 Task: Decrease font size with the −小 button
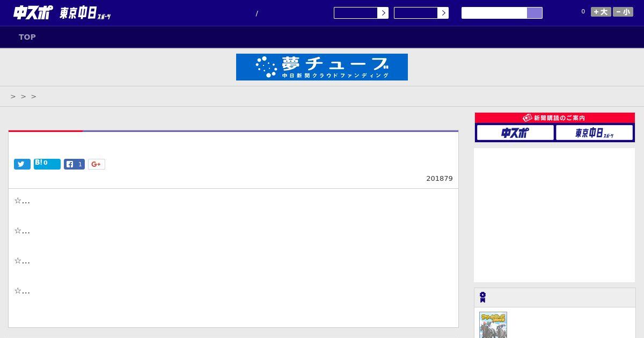pyautogui.click(x=623, y=12)
